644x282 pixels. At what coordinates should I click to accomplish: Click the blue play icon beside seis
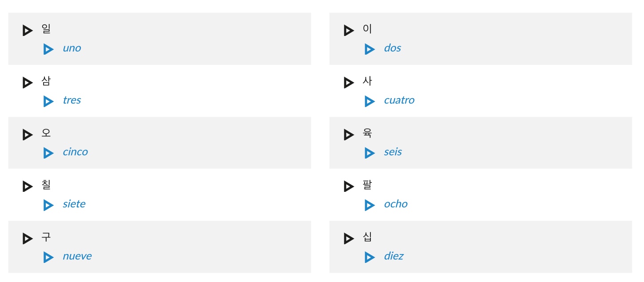click(x=370, y=153)
